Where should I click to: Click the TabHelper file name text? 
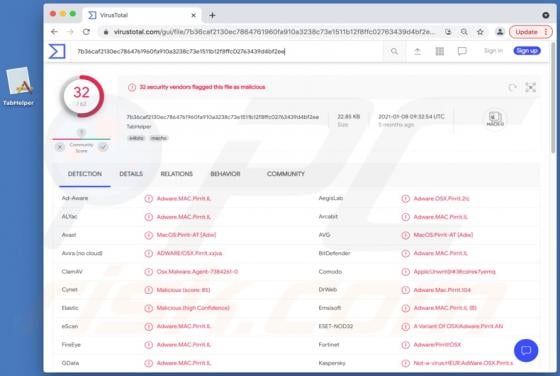(x=139, y=126)
